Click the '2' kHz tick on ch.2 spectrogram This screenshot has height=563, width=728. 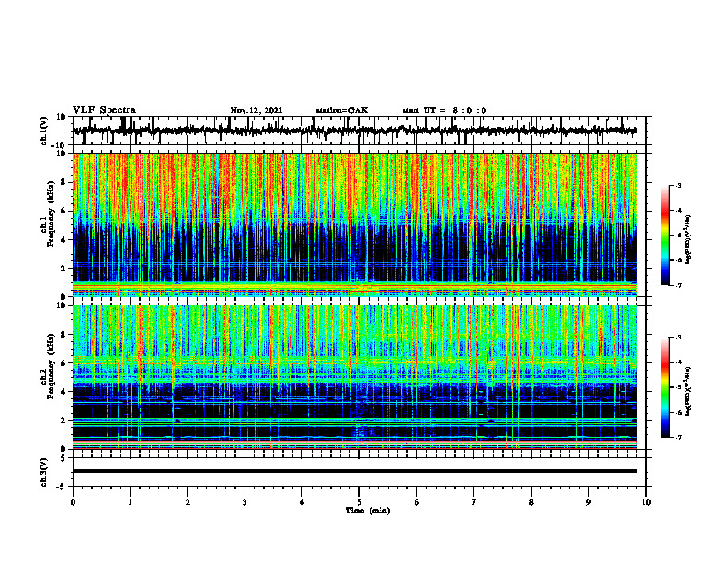click(x=63, y=420)
